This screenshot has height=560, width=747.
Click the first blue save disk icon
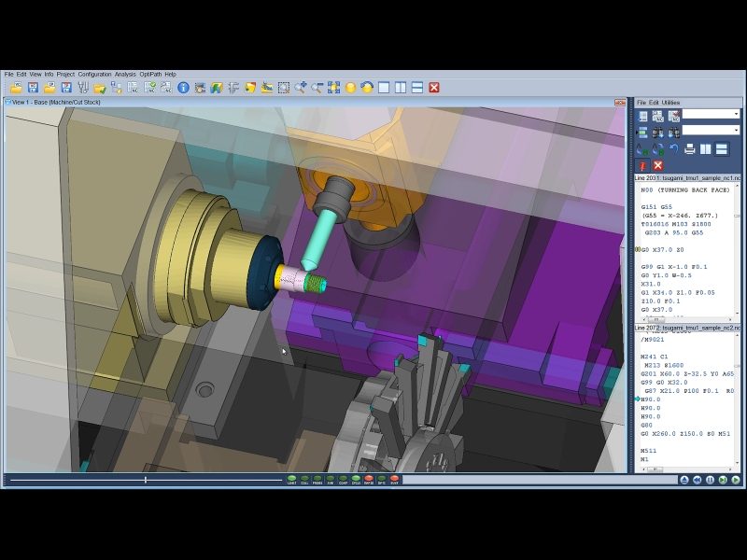33,88
